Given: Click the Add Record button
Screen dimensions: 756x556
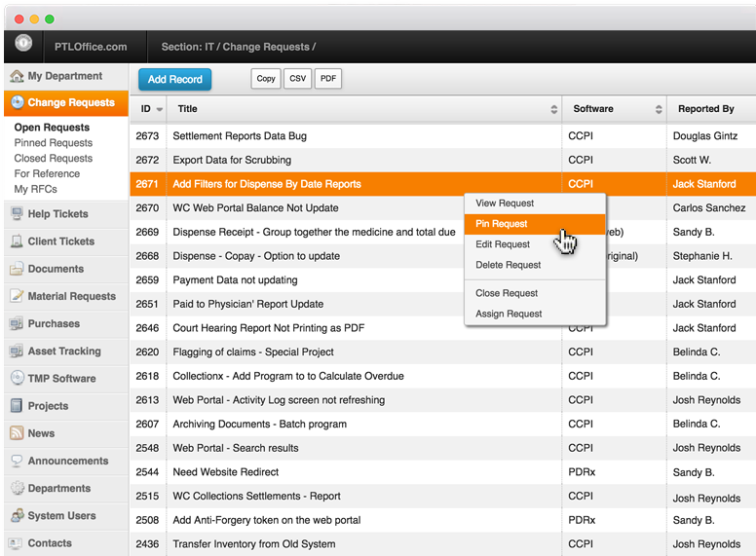Looking at the screenshot, I should pos(175,80).
